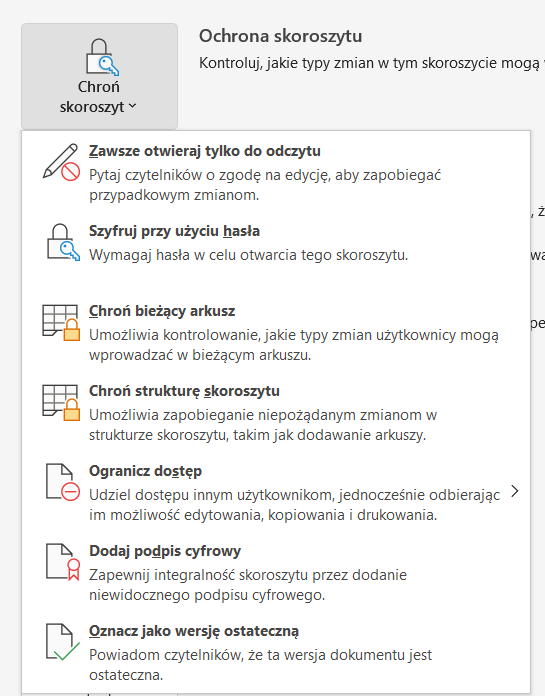Screen dimensions: 545x696
Task: Click the grid lock icon beside Chroń strukturę skoroszytu
Action: point(61,403)
